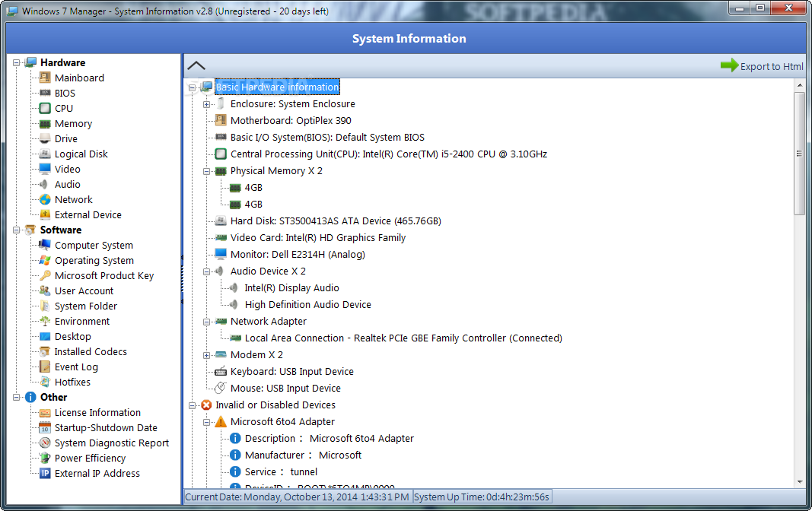Click the scrollbar down arrow

point(800,481)
